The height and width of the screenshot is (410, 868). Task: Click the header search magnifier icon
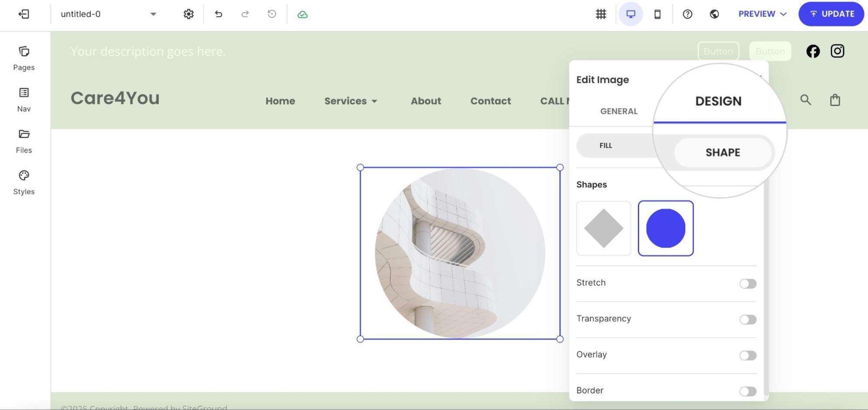pyautogui.click(x=806, y=100)
